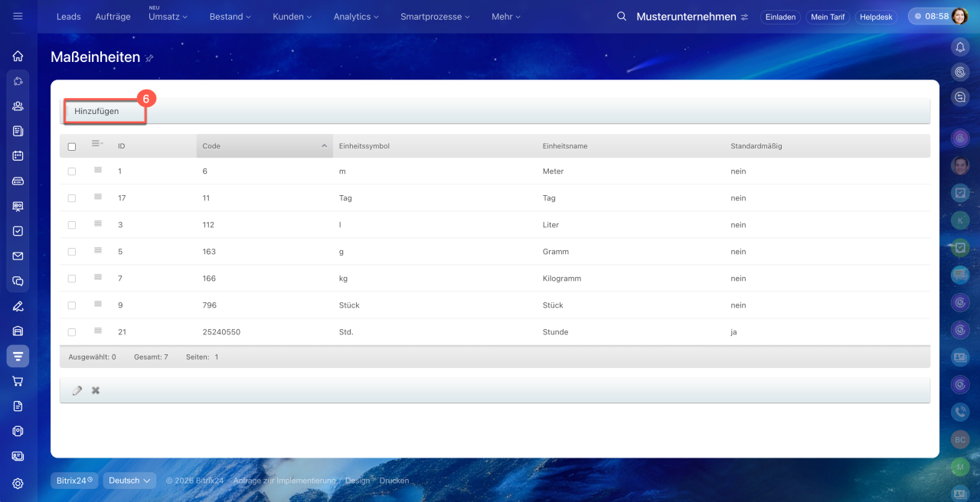Screen dimensions: 980x502
Task: Expand the Bestand dropdown menu
Action: click(230, 16)
